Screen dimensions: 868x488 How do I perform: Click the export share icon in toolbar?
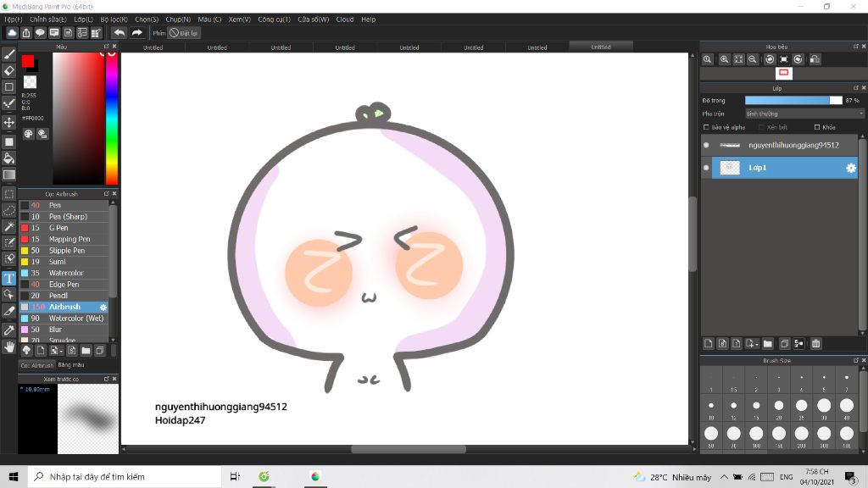tap(26, 33)
